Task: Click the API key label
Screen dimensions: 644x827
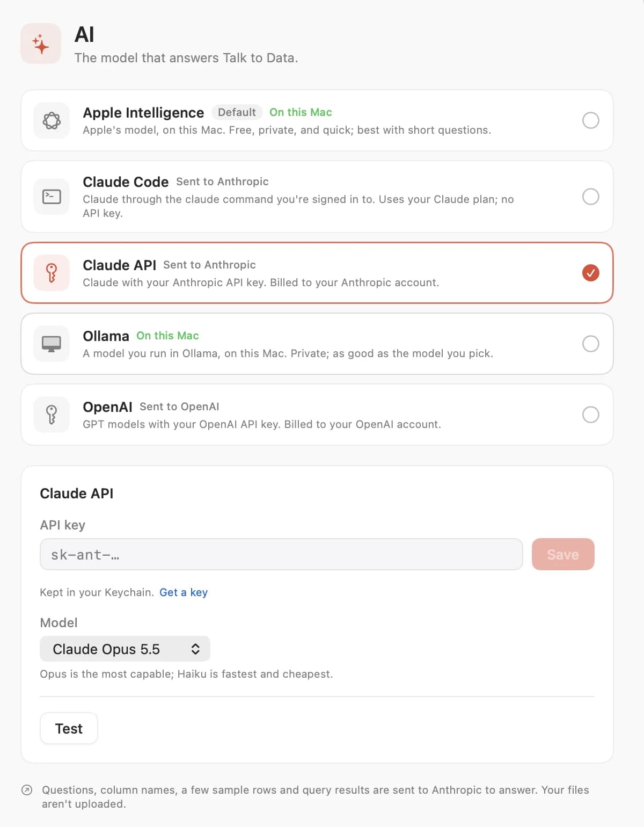Action: click(x=63, y=525)
